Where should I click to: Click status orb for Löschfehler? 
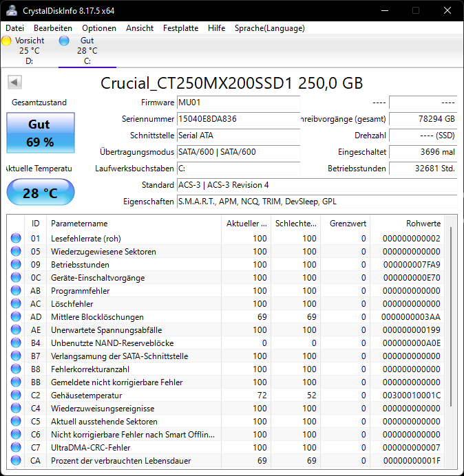click(x=16, y=303)
